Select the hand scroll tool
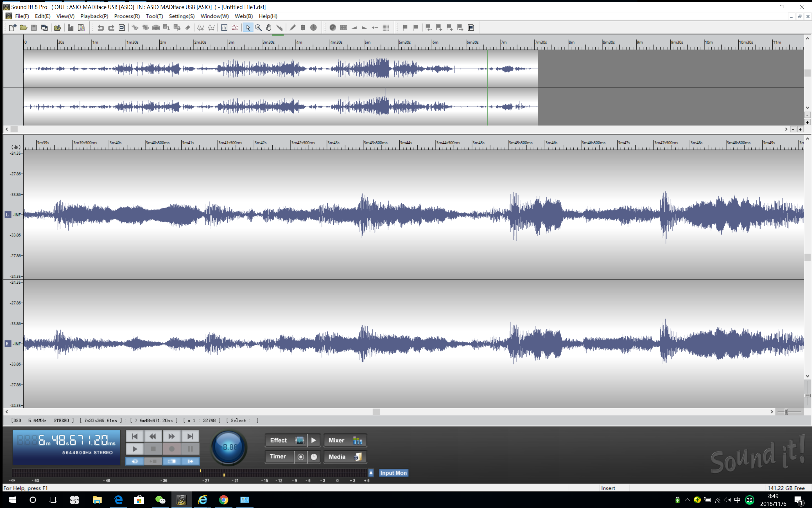 (x=269, y=28)
